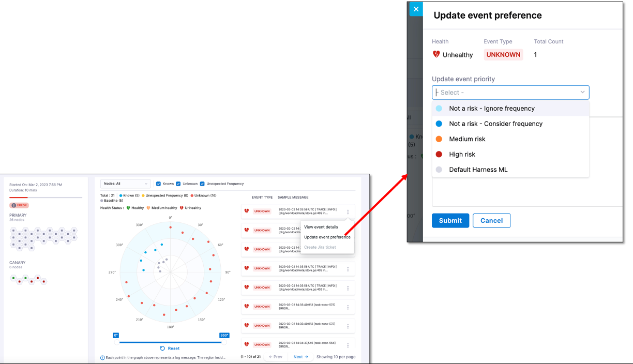
Task: Close the Update event preference panel
Action: pos(416,9)
